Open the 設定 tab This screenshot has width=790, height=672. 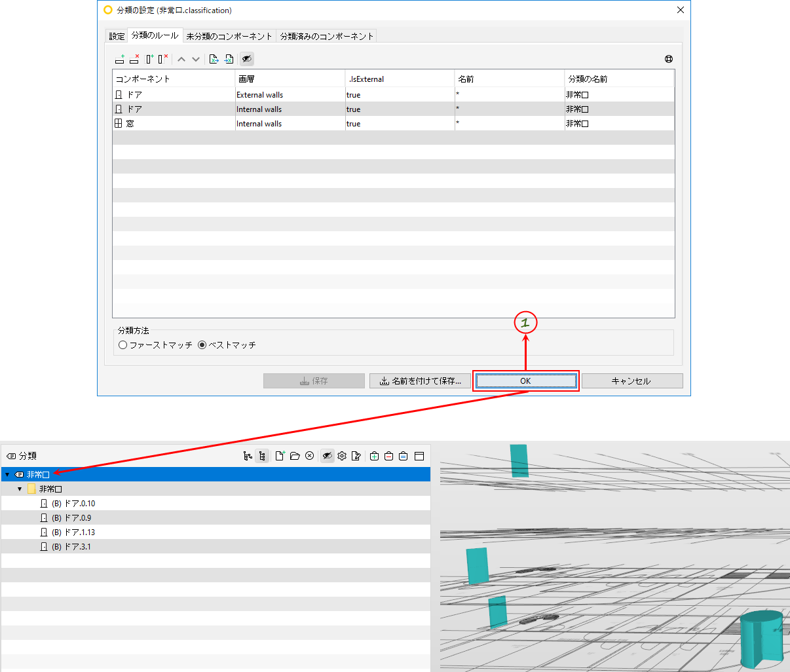(x=117, y=36)
